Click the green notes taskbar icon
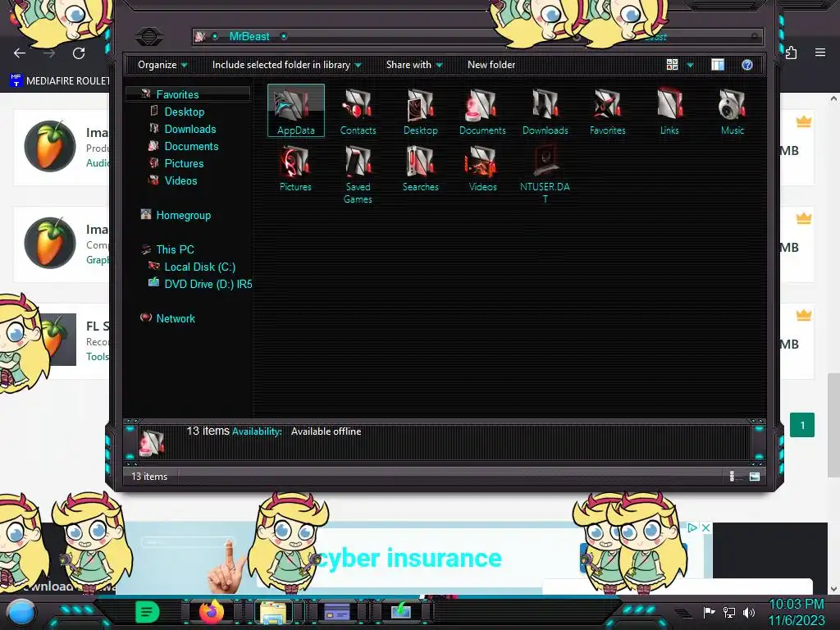Image resolution: width=840 pixels, height=630 pixels. (x=147, y=611)
